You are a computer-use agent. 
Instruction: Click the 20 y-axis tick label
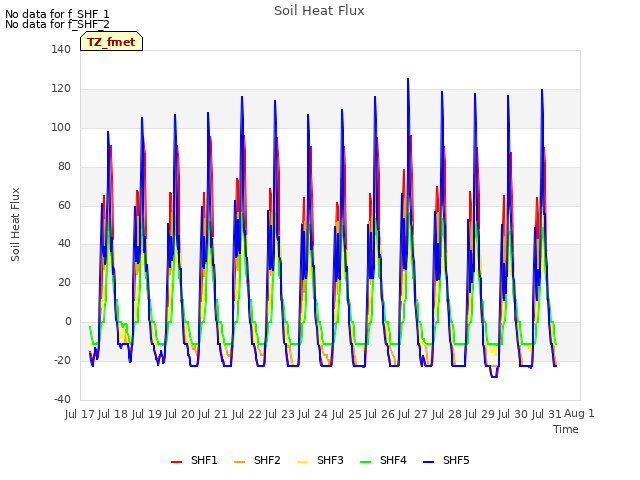click(x=63, y=282)
